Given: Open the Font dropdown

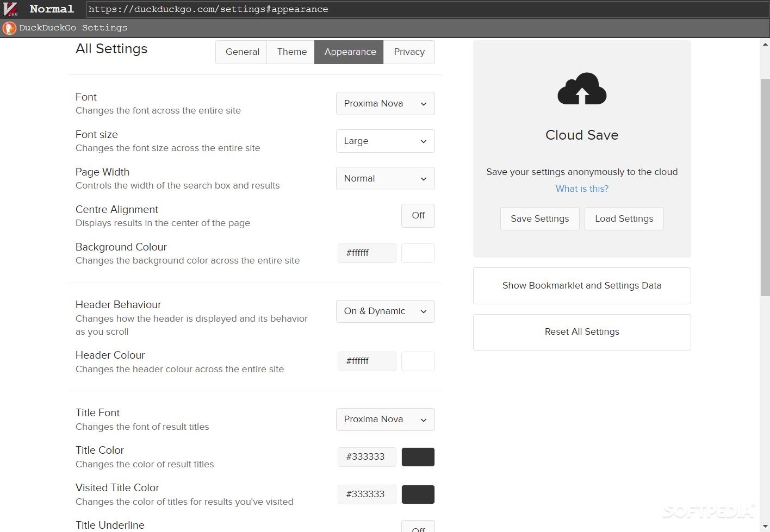Looking at the screenshot, I should (386, 104).
